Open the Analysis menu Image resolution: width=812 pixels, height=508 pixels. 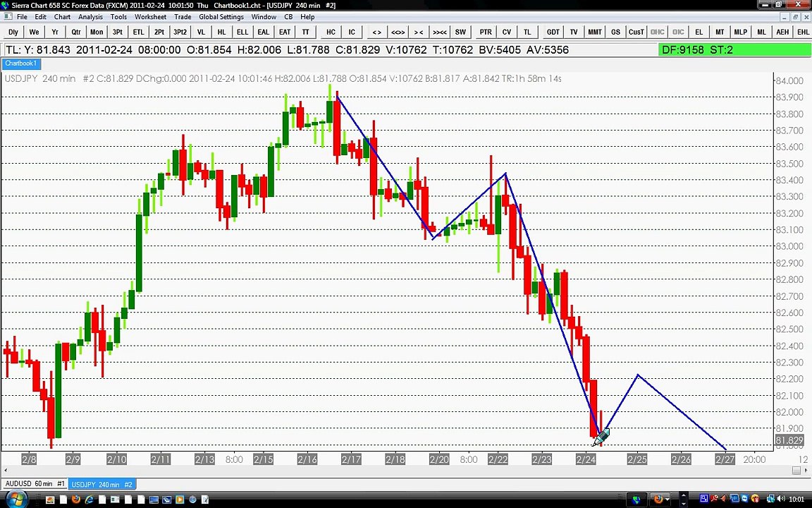point(91,17)
